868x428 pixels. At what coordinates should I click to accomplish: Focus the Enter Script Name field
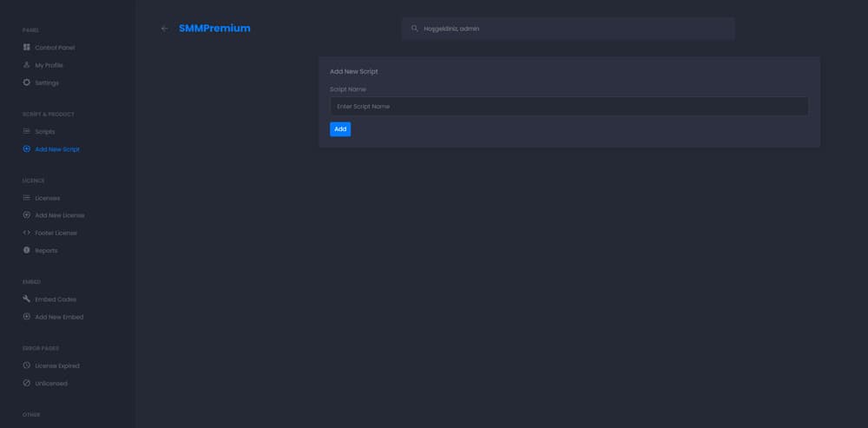point(569,106)
